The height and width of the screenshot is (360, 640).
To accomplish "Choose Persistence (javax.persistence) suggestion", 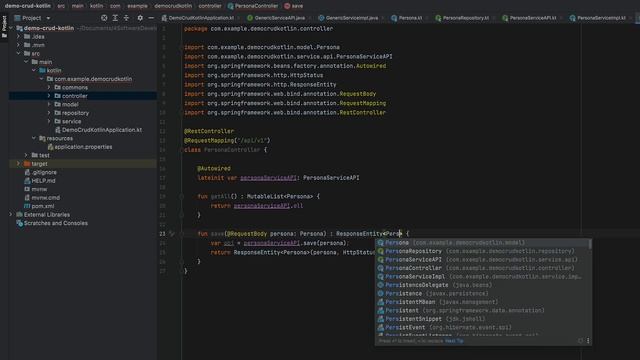I will click(x=482, y=293).
